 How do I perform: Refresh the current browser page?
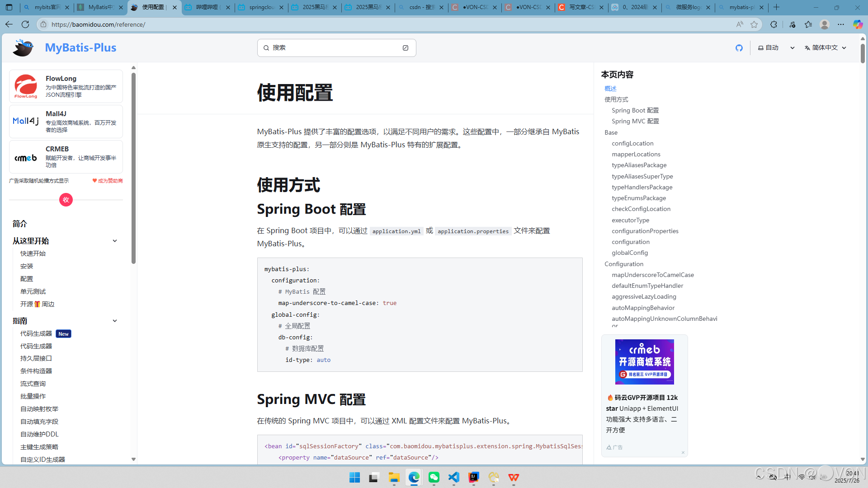(x=25, y=24)
